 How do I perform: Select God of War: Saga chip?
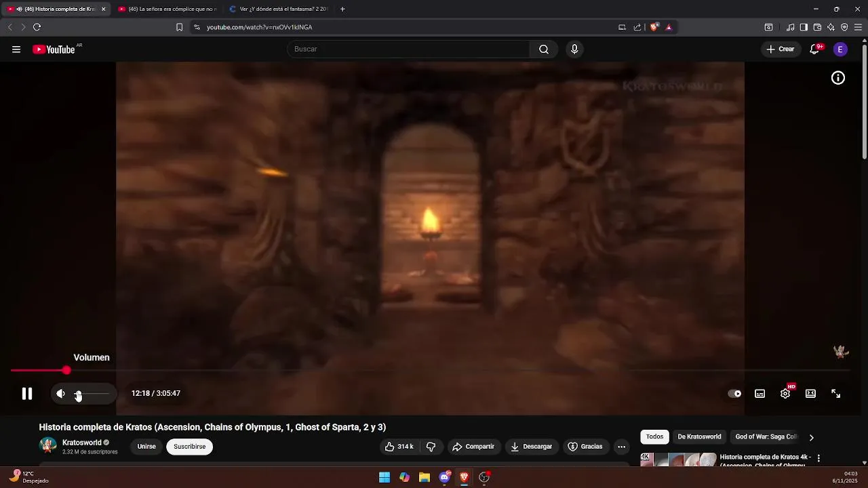tap(766, 436)
